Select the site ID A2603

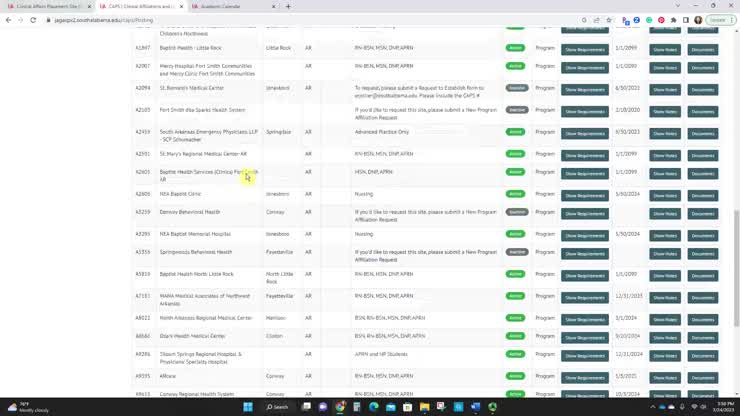pyautogui.click(x=143, y=172)
